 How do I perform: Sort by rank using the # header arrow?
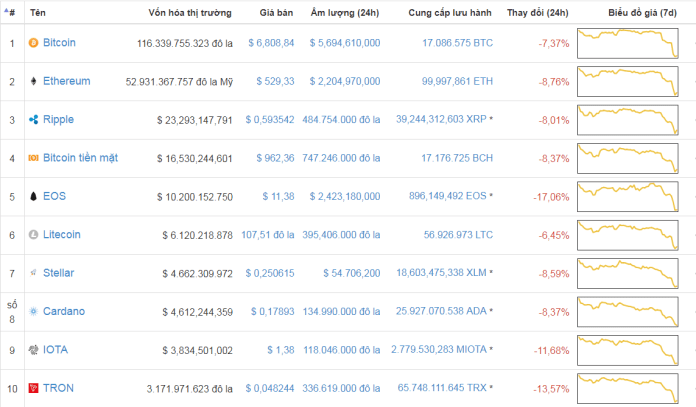pyautogui.click(x=9, y=12)
